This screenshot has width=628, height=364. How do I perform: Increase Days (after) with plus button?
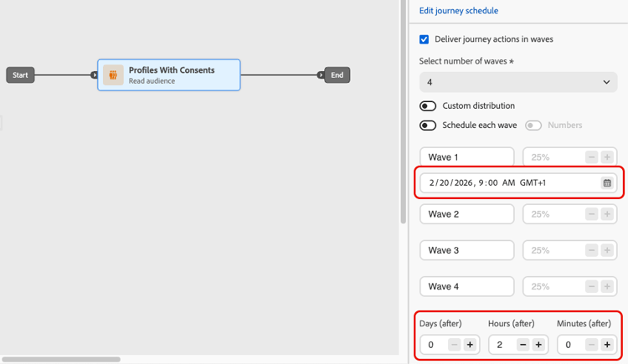coord(470,344)
